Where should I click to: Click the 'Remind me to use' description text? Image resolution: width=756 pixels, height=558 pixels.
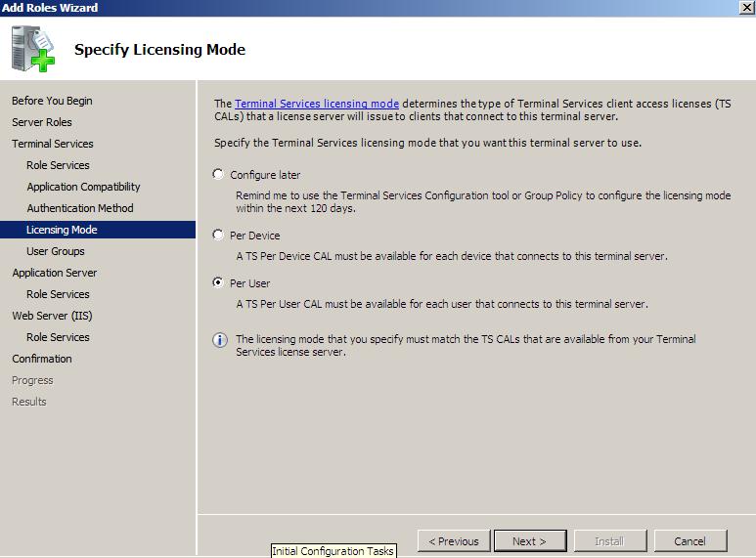483,202
